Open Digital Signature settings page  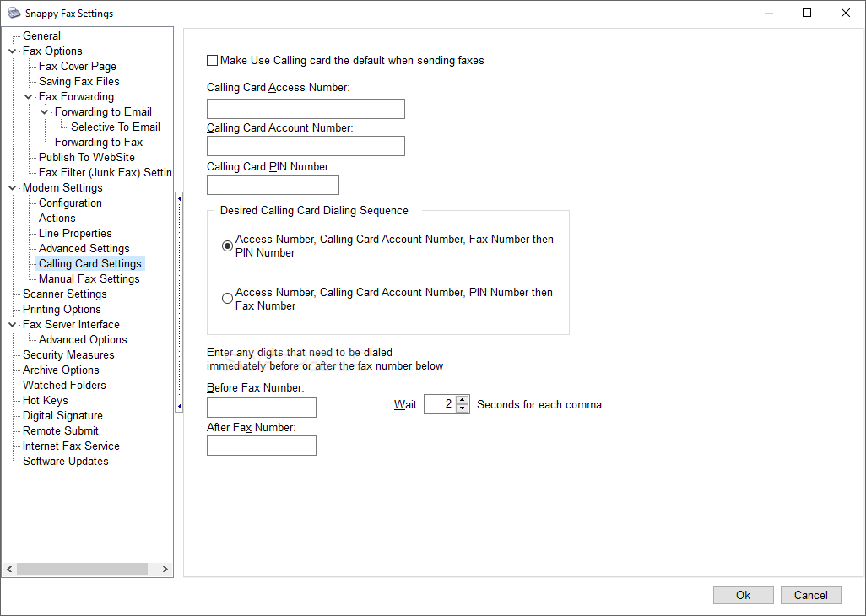pos(62,416)
